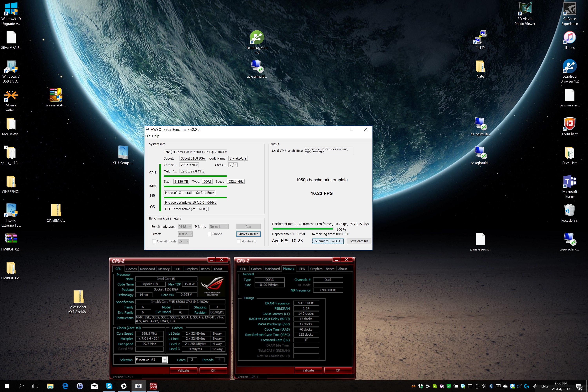The width and height of the screenshot is (588, 392).
Task: Click the Bluetooth tray icon
Action: (491, 386)
